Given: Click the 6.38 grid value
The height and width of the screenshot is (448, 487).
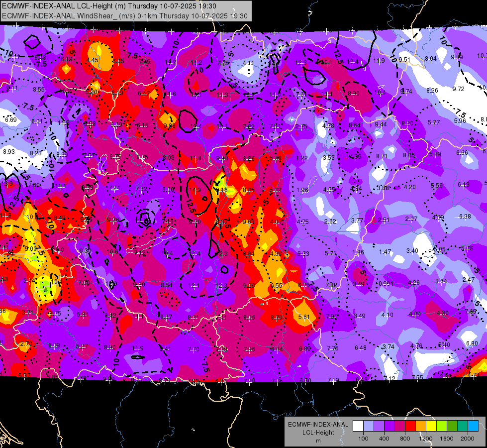Looking at the screenshot, I should point(465,217).
